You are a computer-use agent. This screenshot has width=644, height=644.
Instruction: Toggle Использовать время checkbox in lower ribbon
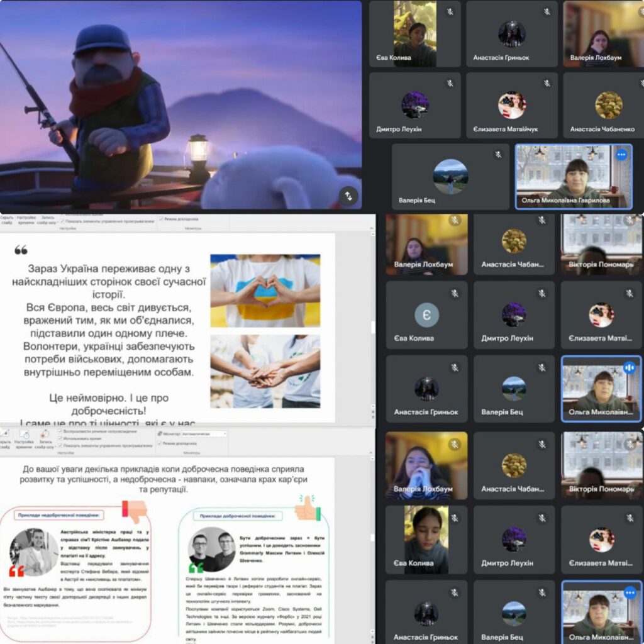click(x=60, y=438)
